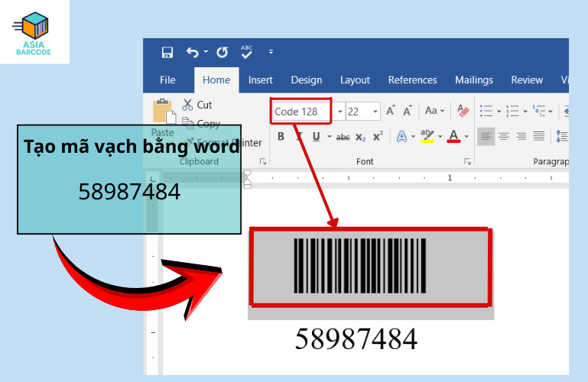Open the Multilevel List dropdown arrow
This screenshot has width=588, height=382.
[550, 112]
